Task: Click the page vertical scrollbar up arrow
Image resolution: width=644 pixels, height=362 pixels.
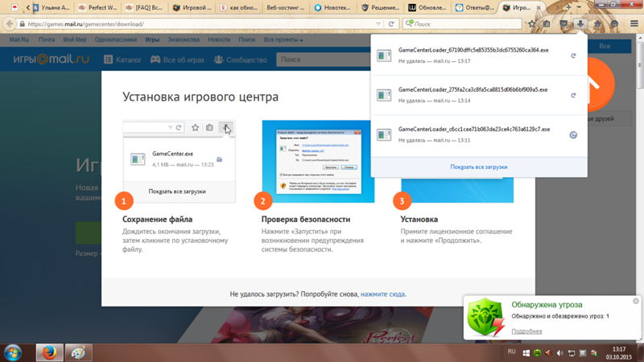Action: pyautogui.click(x=640, y=38)
